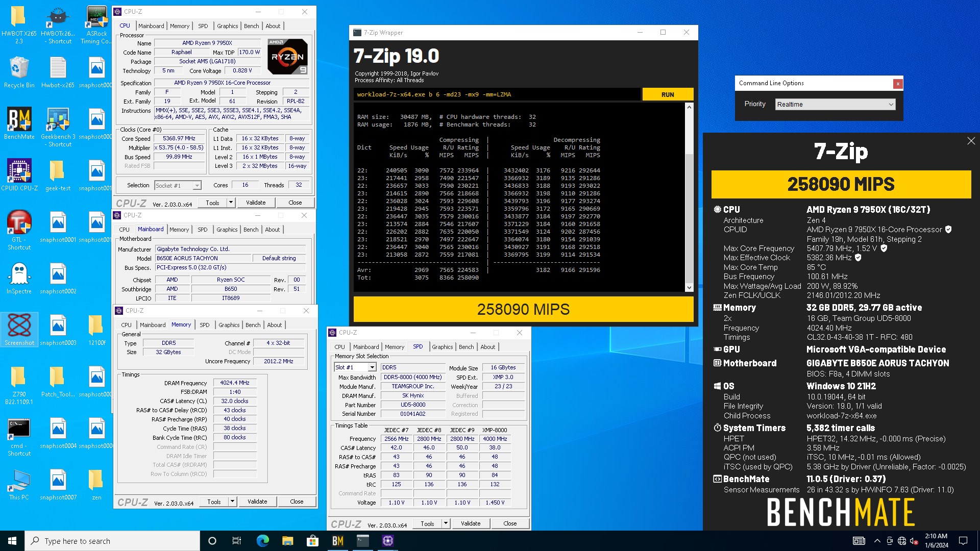980x551 pixels.
Task: Click taskbar search box
Action: pos(112,541)
